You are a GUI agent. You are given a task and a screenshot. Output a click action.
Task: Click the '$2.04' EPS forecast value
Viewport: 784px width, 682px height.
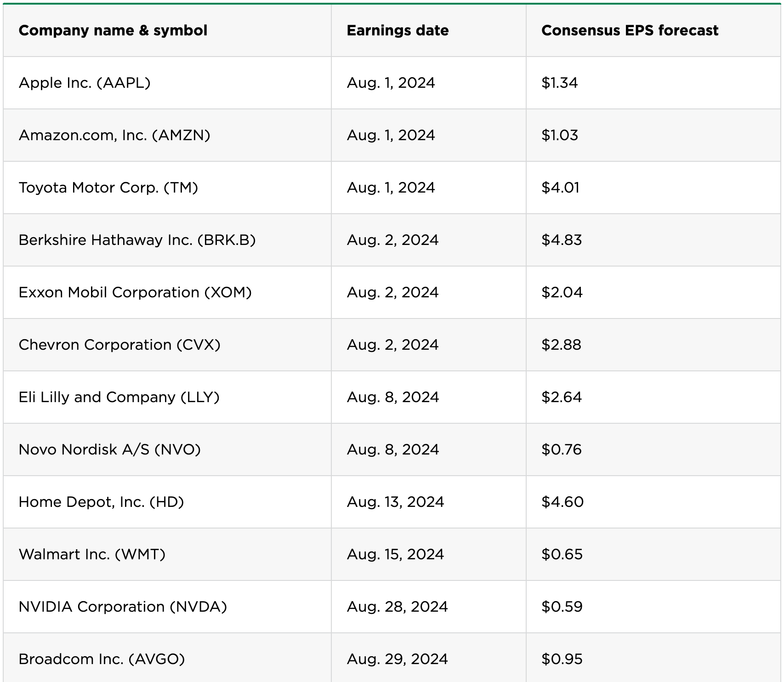[x=562, y=292]
